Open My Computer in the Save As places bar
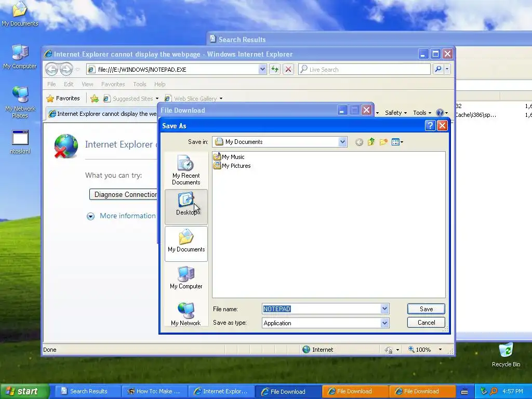 pyautogui.click(x=186, y=277)
